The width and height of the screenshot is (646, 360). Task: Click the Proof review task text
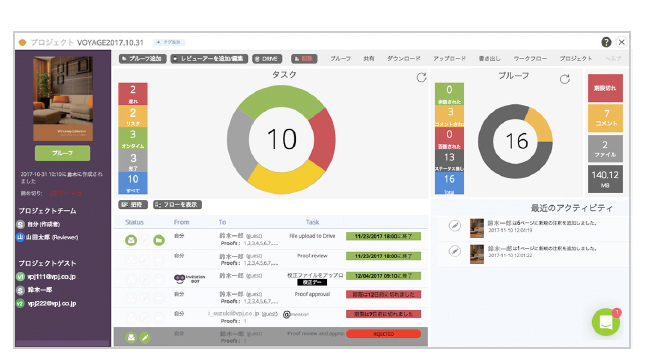(312, 256)
